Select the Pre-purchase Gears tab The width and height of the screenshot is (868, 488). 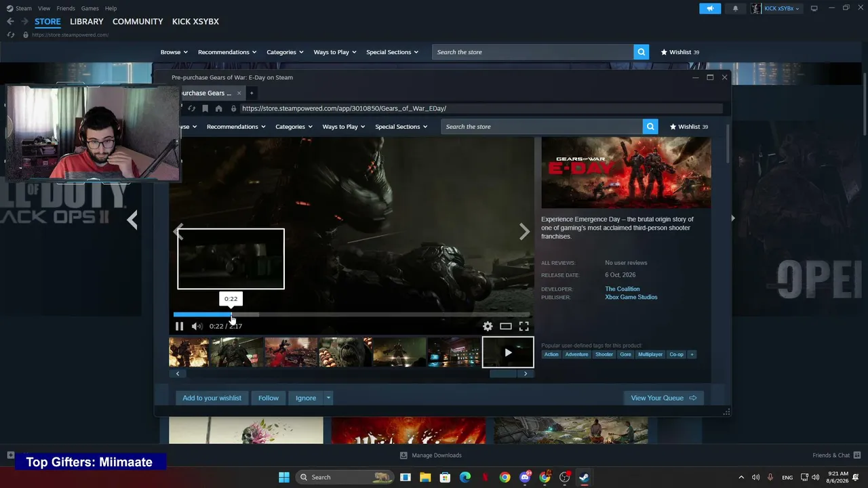[208, 93]
